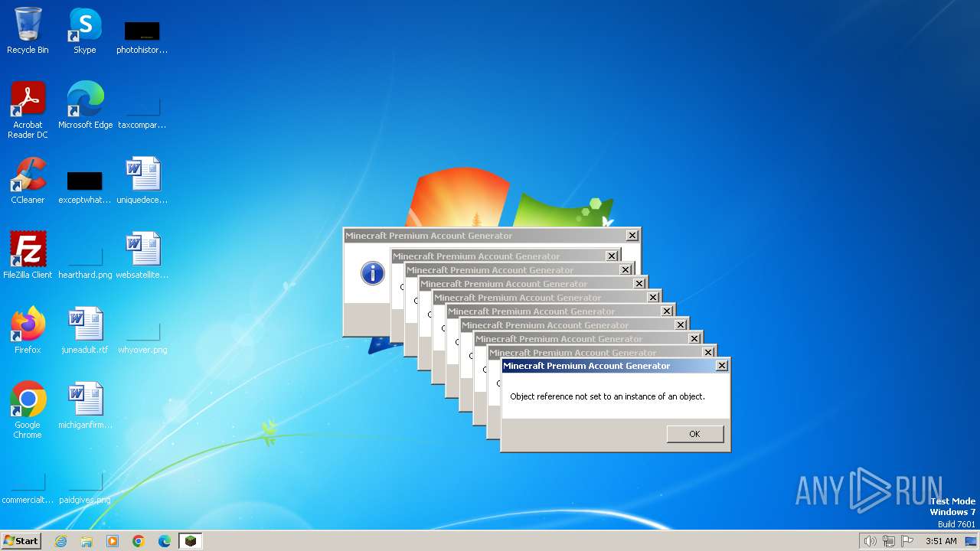
Task: Launch Internet Explorer from the taskbar
Action: pos(60,541)
